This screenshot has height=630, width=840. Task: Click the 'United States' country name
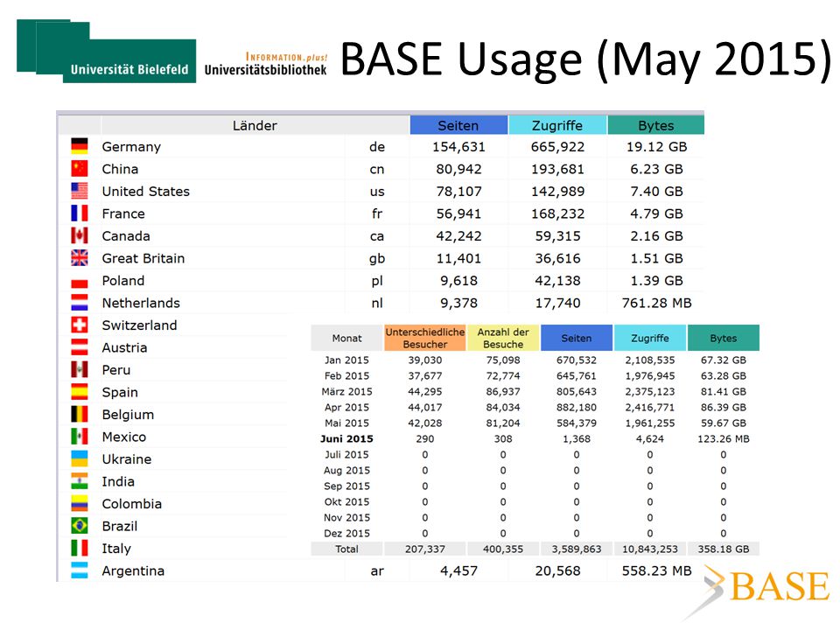(x=146, y=192)
